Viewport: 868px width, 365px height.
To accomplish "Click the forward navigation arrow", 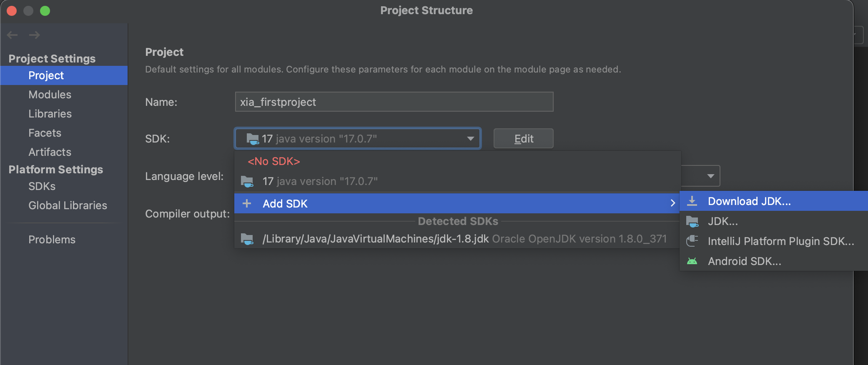I will point(35,35).
